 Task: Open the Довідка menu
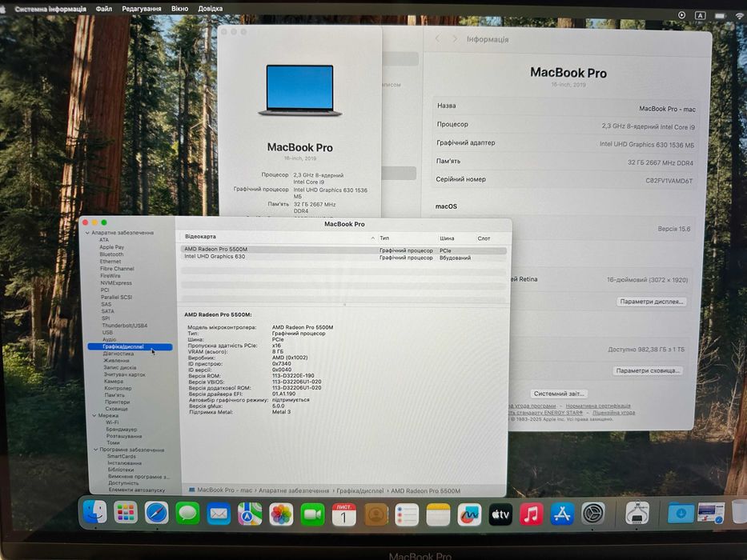pos(210,9)
